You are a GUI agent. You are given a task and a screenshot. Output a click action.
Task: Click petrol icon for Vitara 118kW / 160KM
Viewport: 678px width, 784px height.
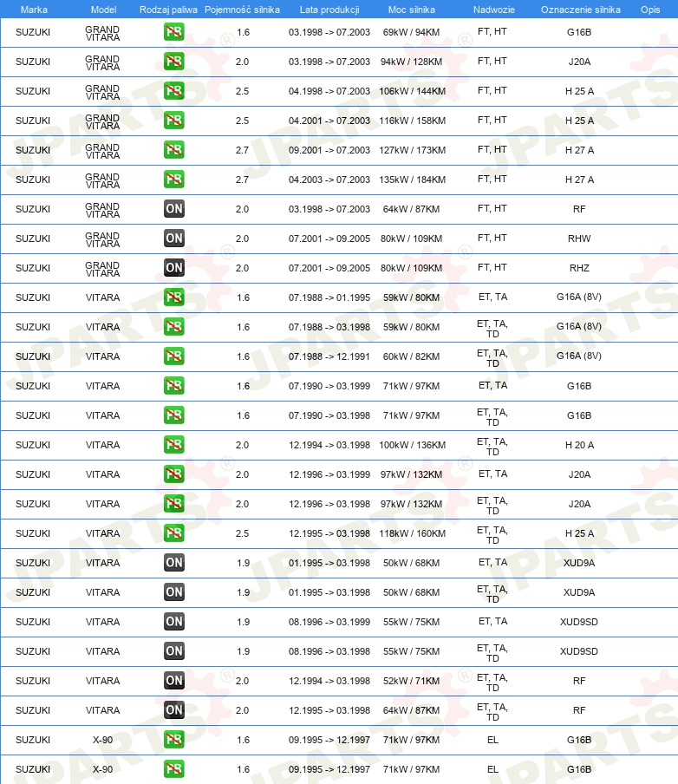[174, 533]
